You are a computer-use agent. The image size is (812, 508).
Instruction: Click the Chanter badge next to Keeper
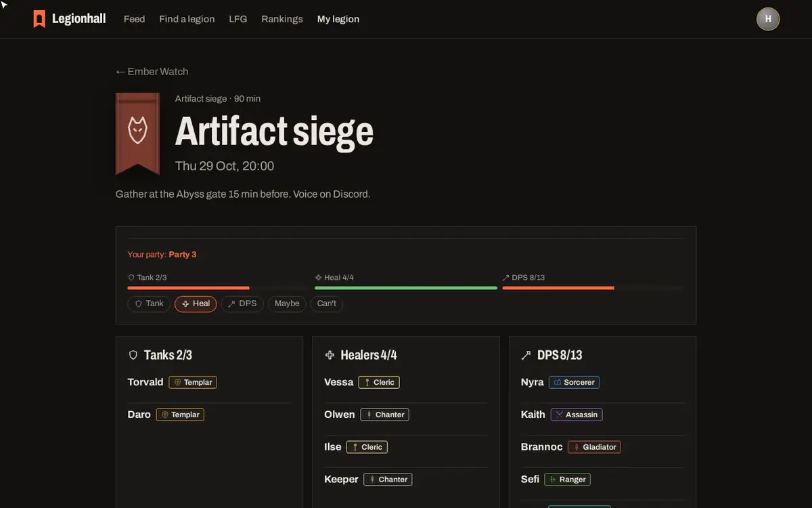388,480
